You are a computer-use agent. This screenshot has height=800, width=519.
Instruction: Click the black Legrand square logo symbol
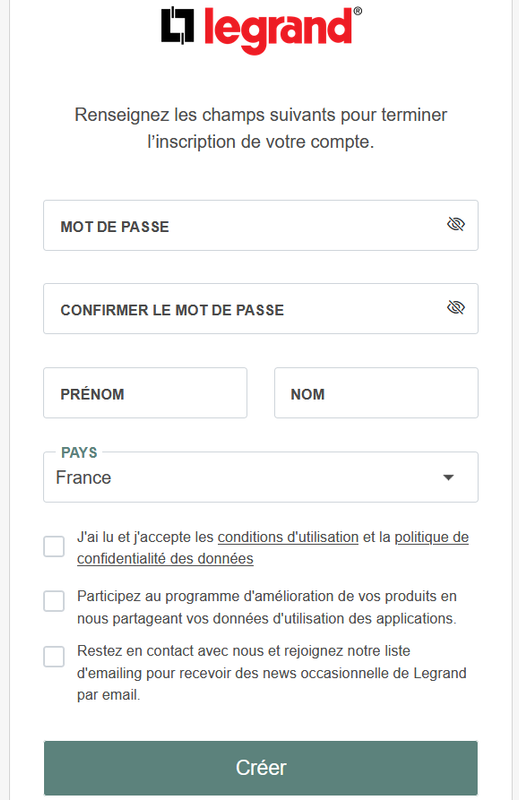[178, 25]
